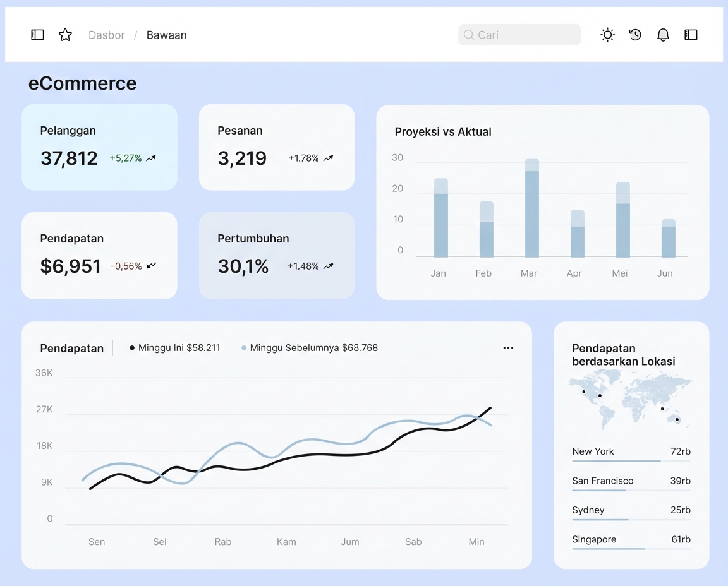The height and width of the screenshot is (586, 728).
Task: Open history with the clock icon
Action: [635, 35]
